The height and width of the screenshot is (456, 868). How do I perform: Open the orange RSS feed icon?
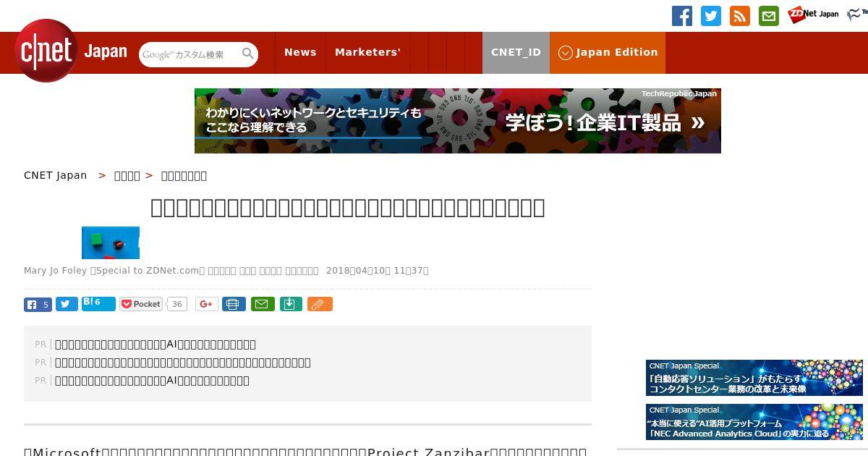point(740,16)
